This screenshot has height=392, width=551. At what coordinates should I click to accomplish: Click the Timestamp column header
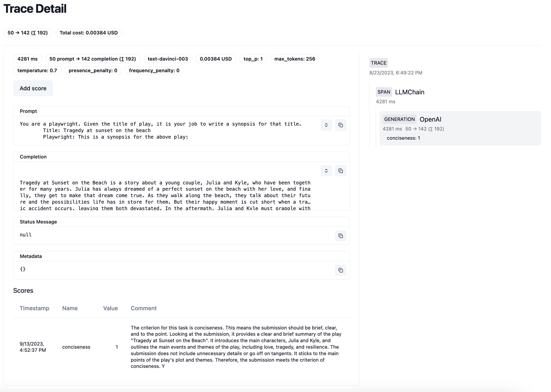click(x=34, y=308)
